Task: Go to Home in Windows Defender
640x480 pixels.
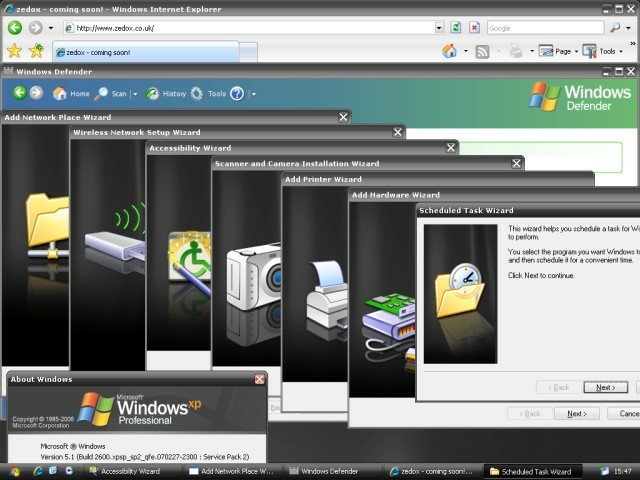Action: (x=71, y=93)
